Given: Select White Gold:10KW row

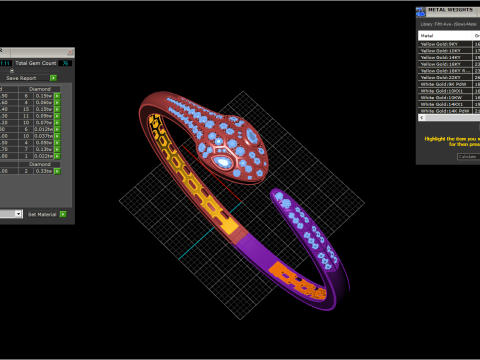Looking at the screenshot, I should pos(445,98).
